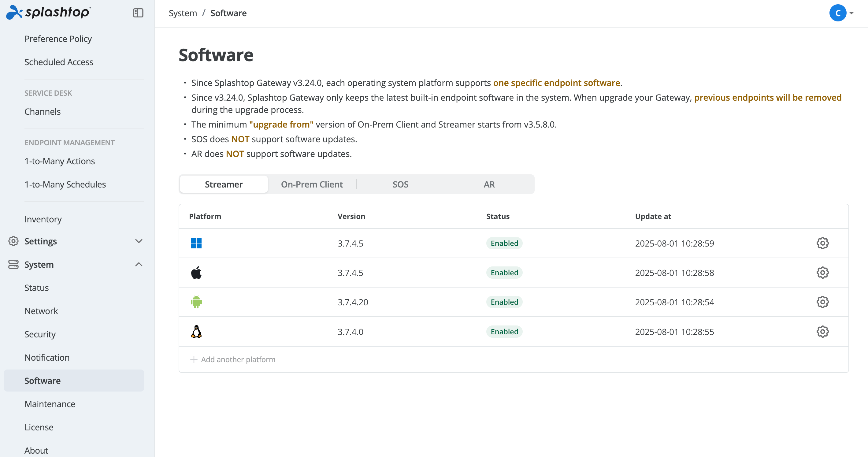Open the account dropdown next to the avatar

[851, 13]
